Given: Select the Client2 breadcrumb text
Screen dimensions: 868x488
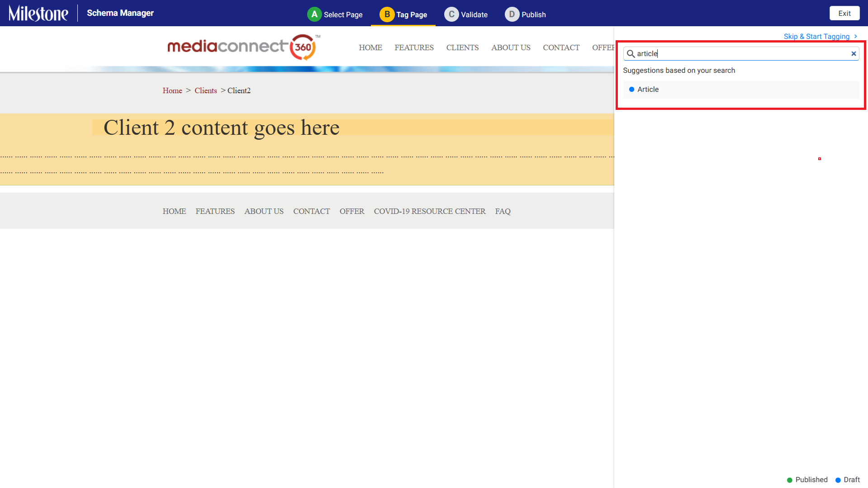Looking at the screenshot, I should point(239,90).
